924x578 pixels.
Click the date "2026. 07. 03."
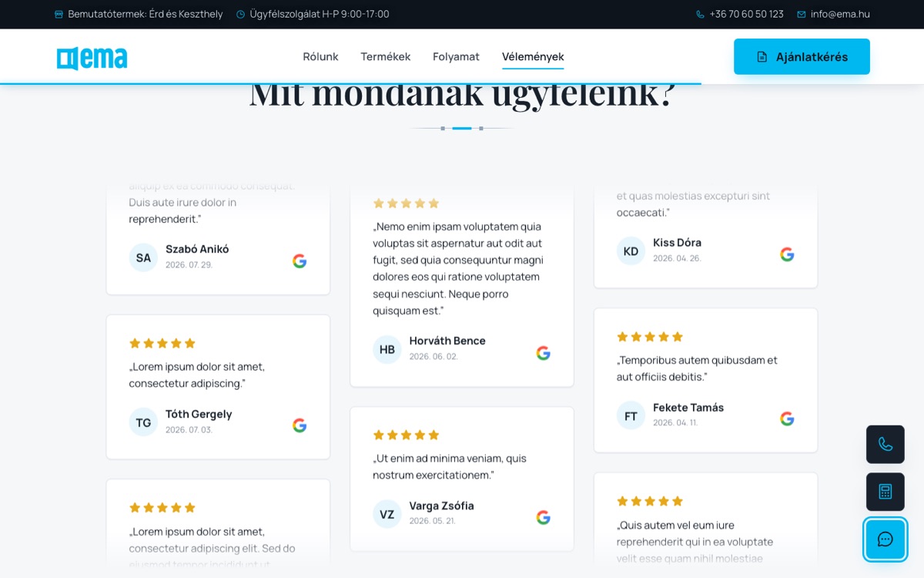tap(189, 429)
